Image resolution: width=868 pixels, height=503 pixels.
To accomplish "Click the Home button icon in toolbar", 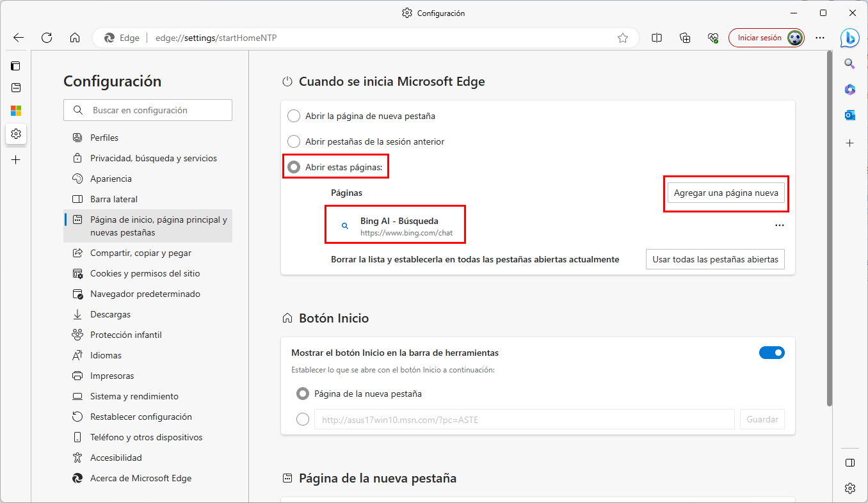I will (x=75, y=38).
